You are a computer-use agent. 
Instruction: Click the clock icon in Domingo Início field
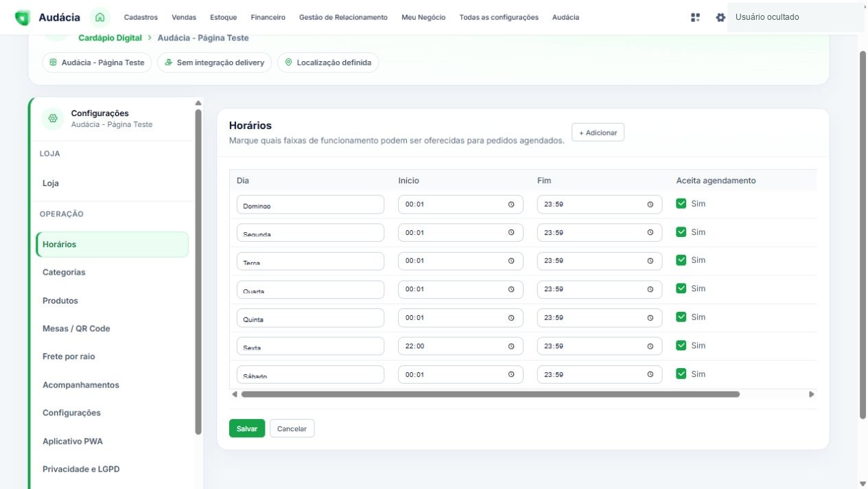pos(511,205)
